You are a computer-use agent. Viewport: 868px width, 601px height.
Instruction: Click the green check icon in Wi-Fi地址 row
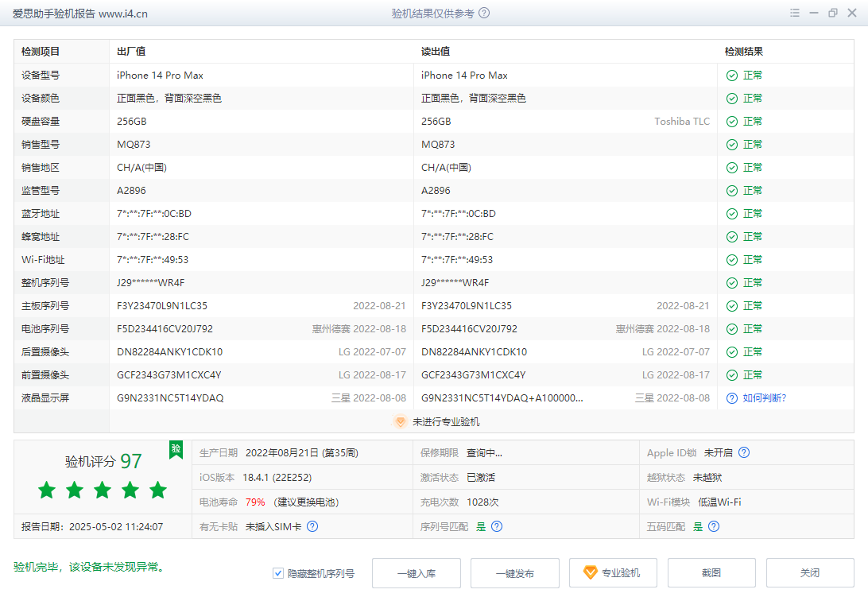tap(732, 260)
